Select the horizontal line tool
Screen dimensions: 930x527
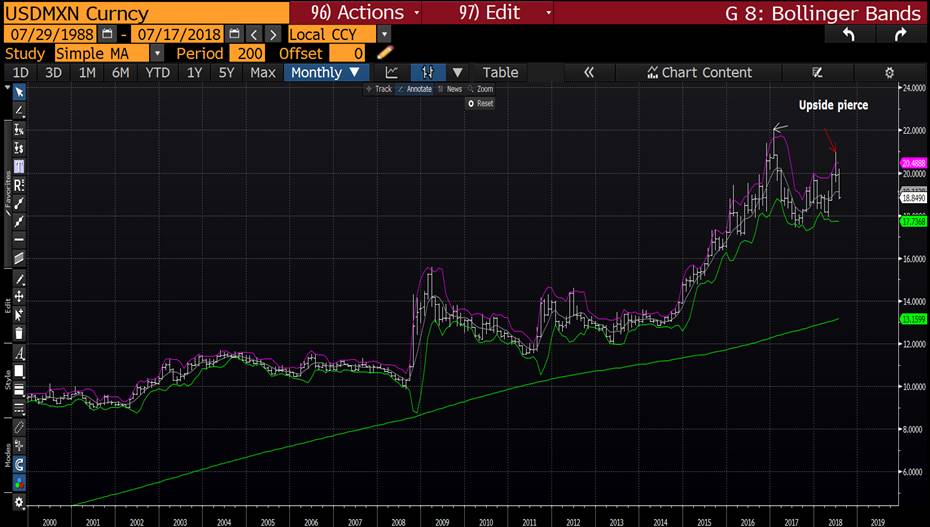tap(19, 239)
